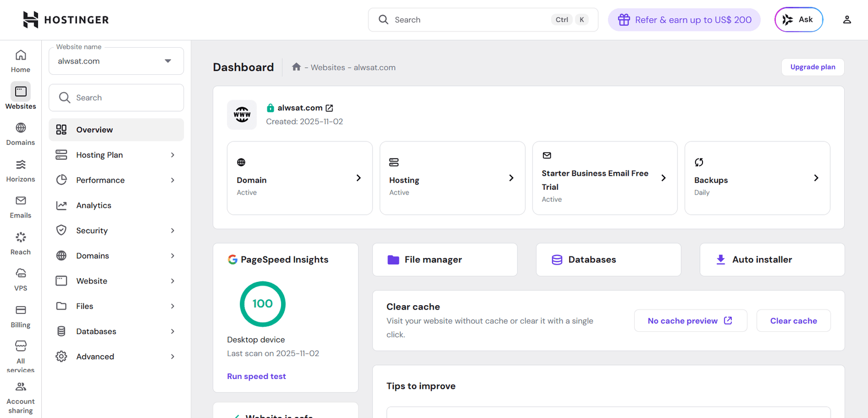Click 'Last scan on 2025-11-02' text
Image resolution: width=868 pixels, height=418 pixels.
pyautogui.click(x=273, y=353)
